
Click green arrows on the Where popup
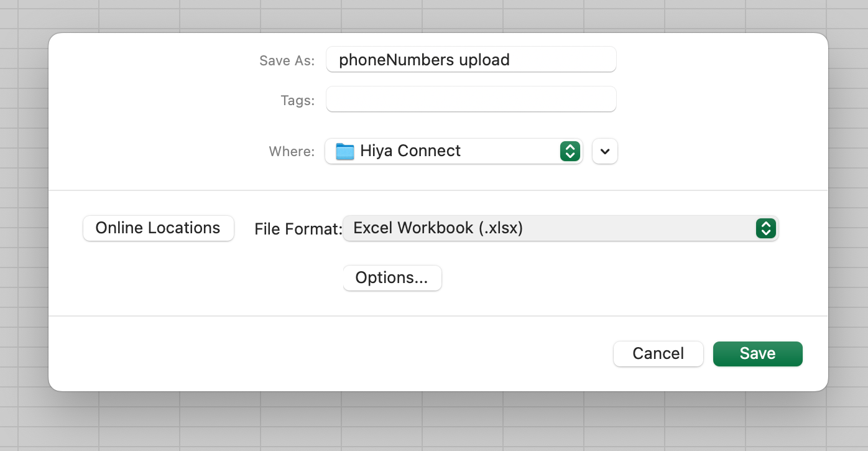pyautogui.click(x=570, y=151)
